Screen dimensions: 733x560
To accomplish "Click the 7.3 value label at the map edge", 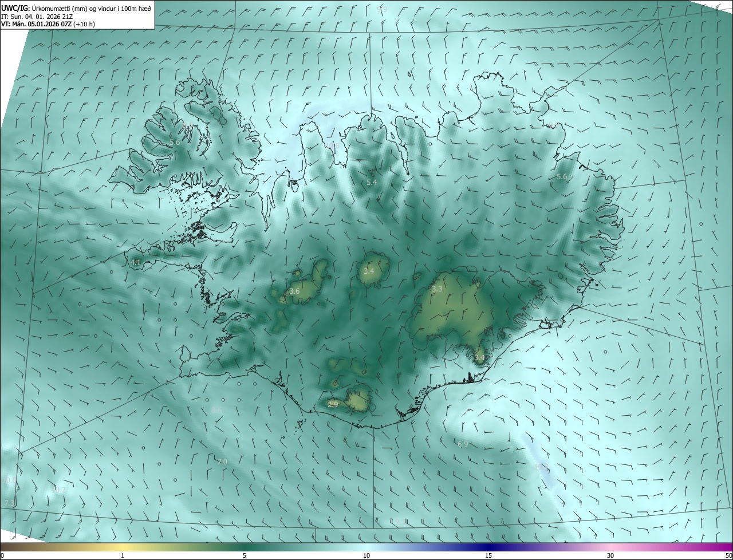I will tap(9, 503).
